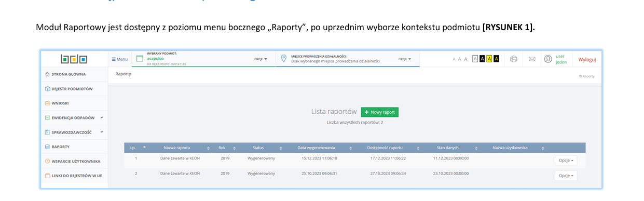
Task: Click 'Liczba wszystkich raportów: 2' text
Action: 355,122
